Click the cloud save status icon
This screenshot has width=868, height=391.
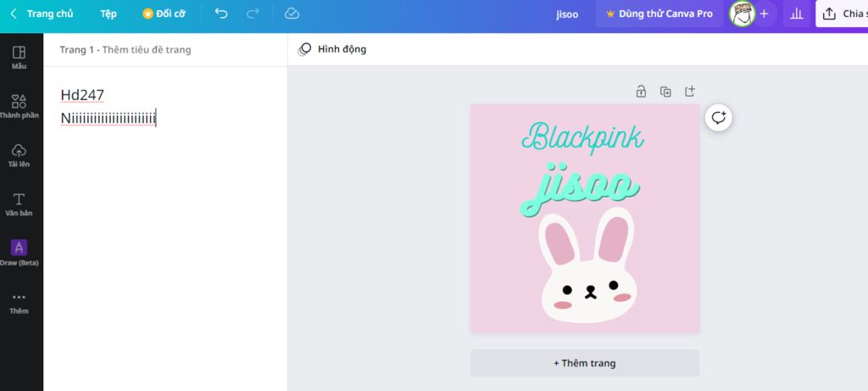pyautogui.click(x=292, y=14)
